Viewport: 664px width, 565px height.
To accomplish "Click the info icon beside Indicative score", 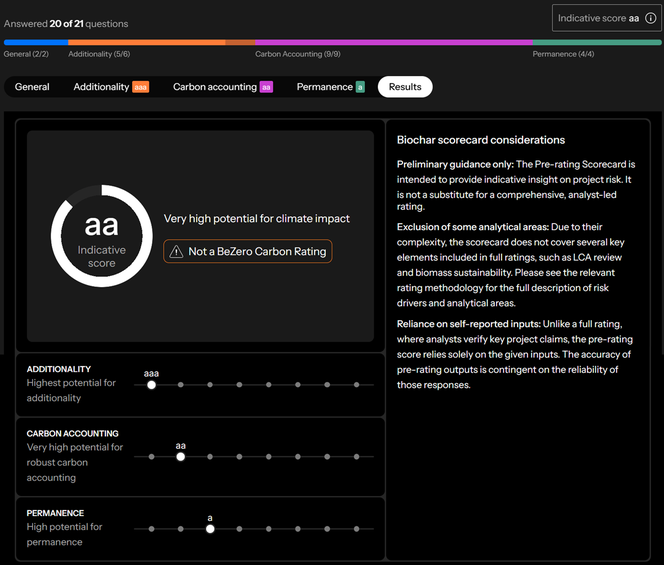I will click(x=650, y=18).
